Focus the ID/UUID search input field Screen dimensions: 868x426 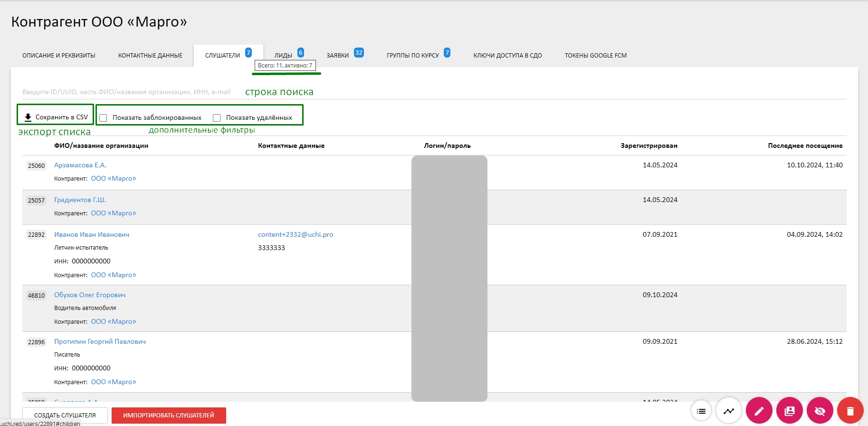tap(434, 92)
